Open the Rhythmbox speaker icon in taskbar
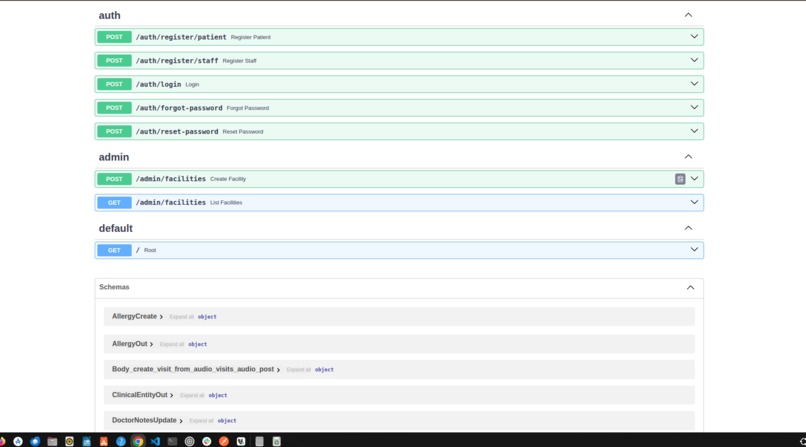The width and height of the screenshot is (806, 447). pyautogui.click(x=69, y=441)
